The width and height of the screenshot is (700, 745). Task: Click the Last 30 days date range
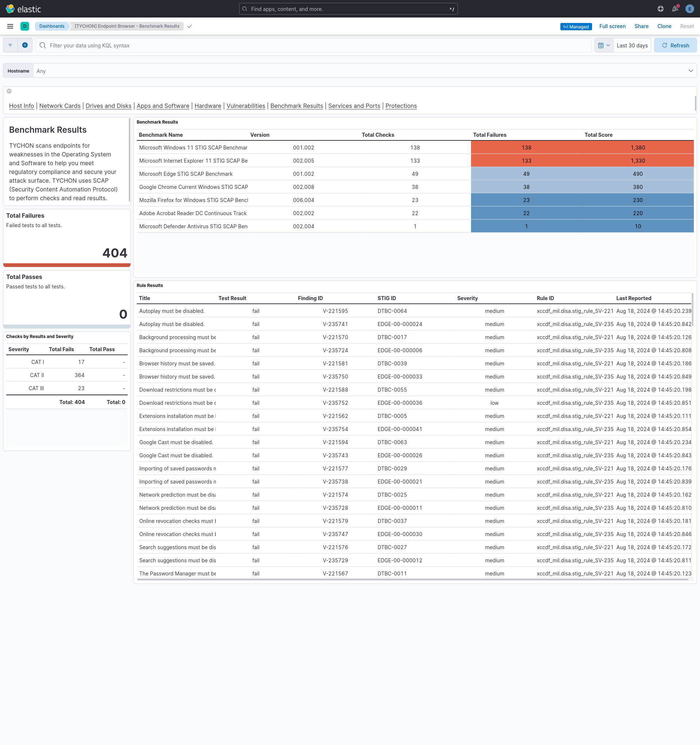(632, 45)
